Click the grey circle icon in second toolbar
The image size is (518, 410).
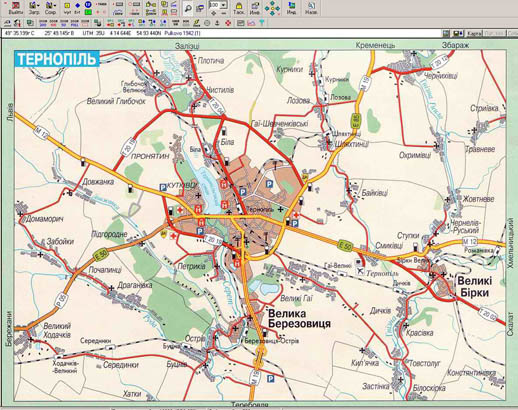[207, 23]
